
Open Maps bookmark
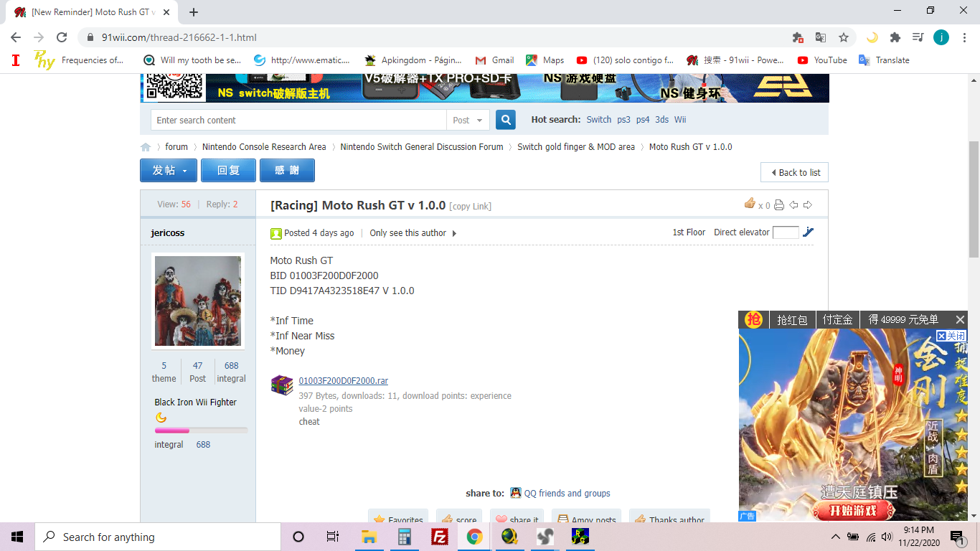[x=545, y=60]
